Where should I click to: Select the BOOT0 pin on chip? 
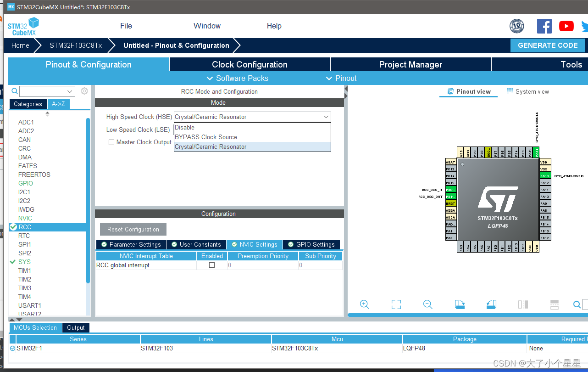click(488, 152)
